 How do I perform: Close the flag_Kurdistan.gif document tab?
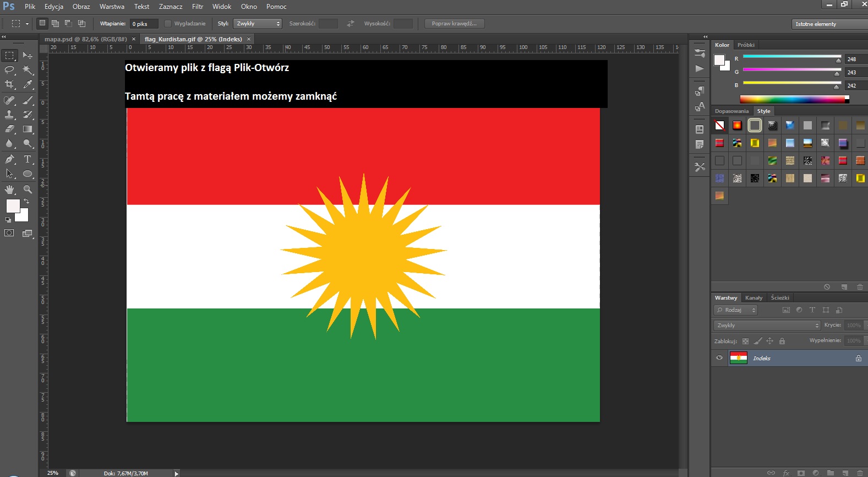pos(249,39)
